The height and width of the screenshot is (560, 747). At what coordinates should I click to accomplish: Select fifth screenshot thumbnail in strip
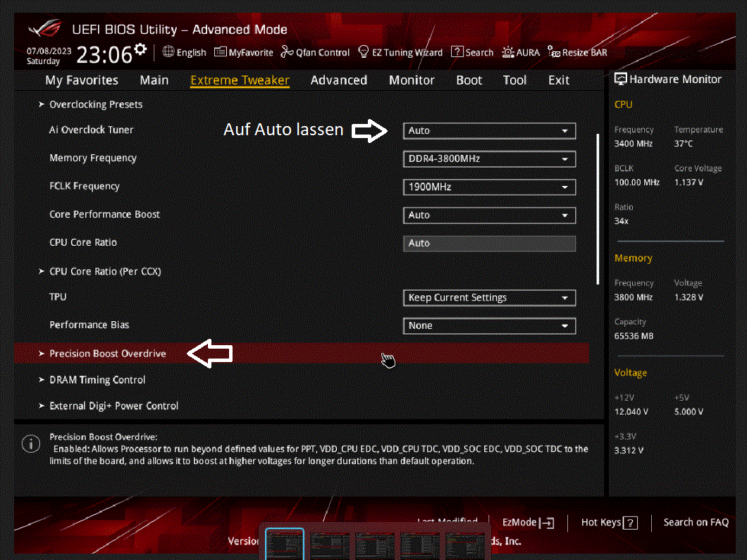(465, 546)
